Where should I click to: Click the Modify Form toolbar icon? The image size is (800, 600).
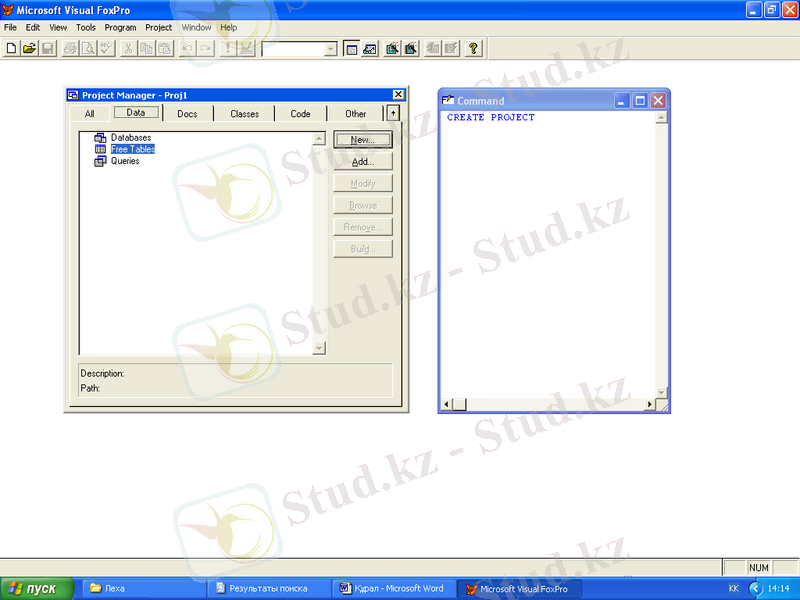point(246,48)
